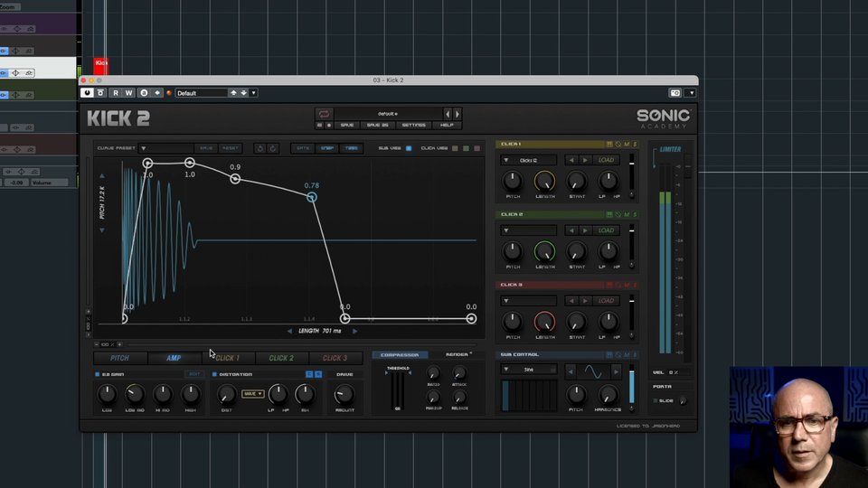Image resolution: width=868 pixels, height=488 pixels.
Task: Toggle the SNAP button
Action: coord(327,148)
